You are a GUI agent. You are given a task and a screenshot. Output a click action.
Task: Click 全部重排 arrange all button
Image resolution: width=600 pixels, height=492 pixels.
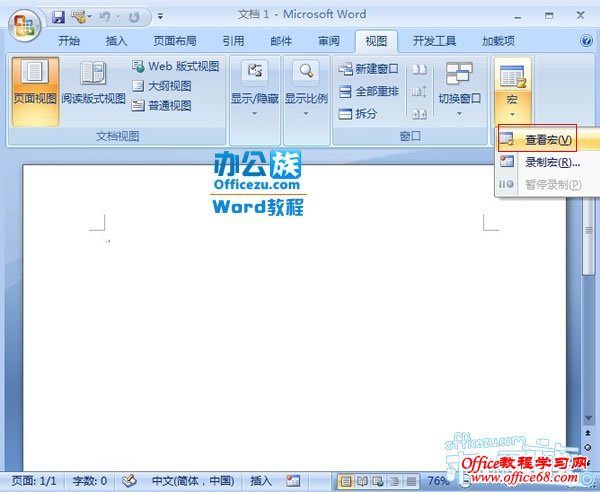368,91
